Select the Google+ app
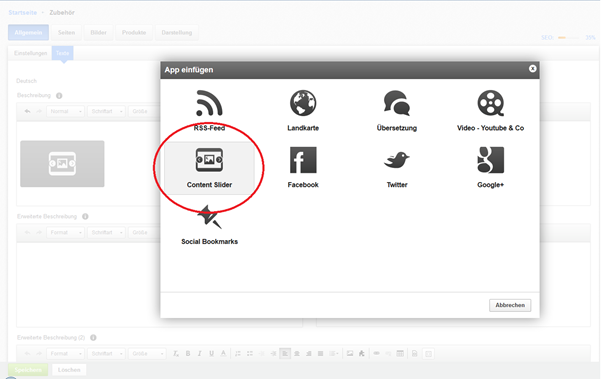 tap(490, 168)
